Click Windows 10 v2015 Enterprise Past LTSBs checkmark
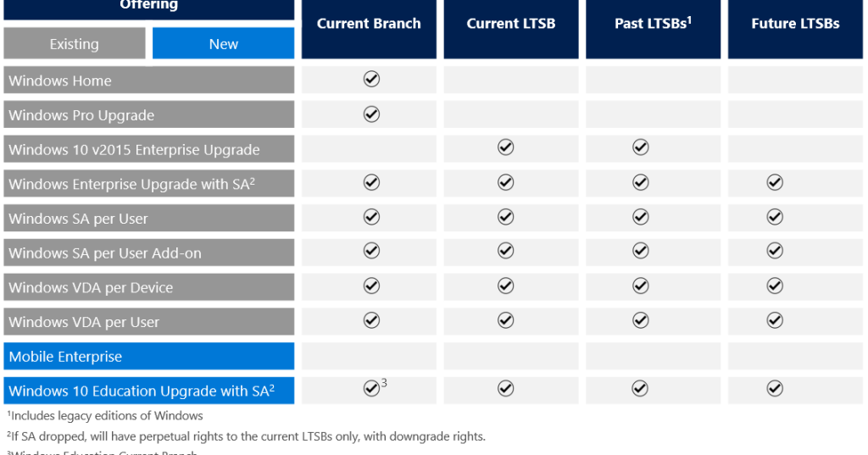This screenshot has height=455, width=868. click(641, 147)
